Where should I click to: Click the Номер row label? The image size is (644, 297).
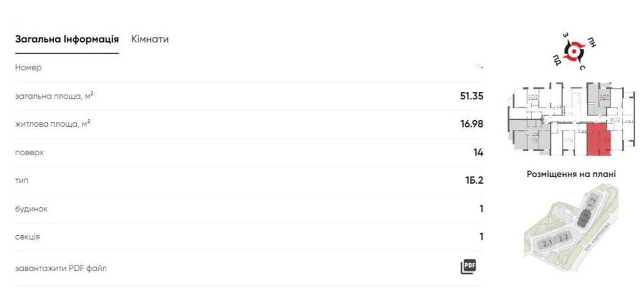point(28,68)
